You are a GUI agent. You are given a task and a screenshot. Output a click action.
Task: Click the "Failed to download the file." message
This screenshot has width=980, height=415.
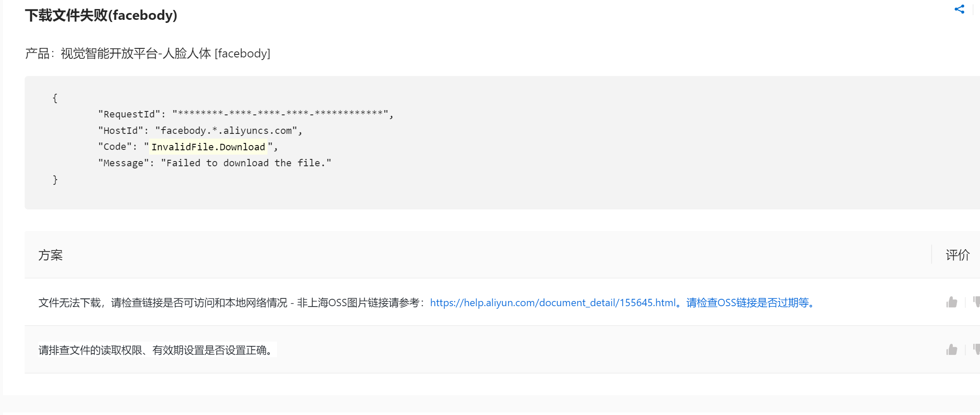point(246,163)
